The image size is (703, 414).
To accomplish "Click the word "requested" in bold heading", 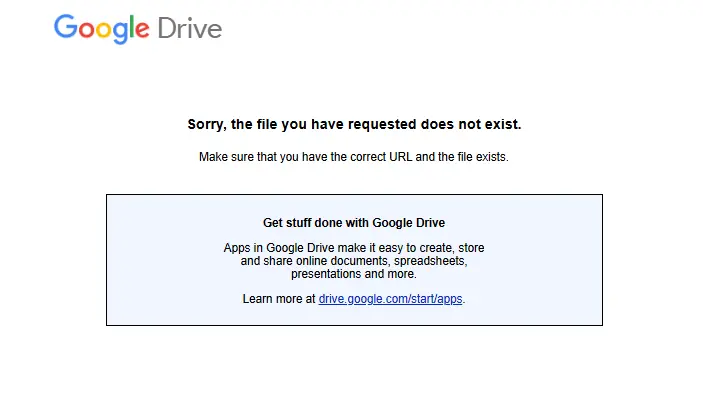I will [x=382, y=125].
